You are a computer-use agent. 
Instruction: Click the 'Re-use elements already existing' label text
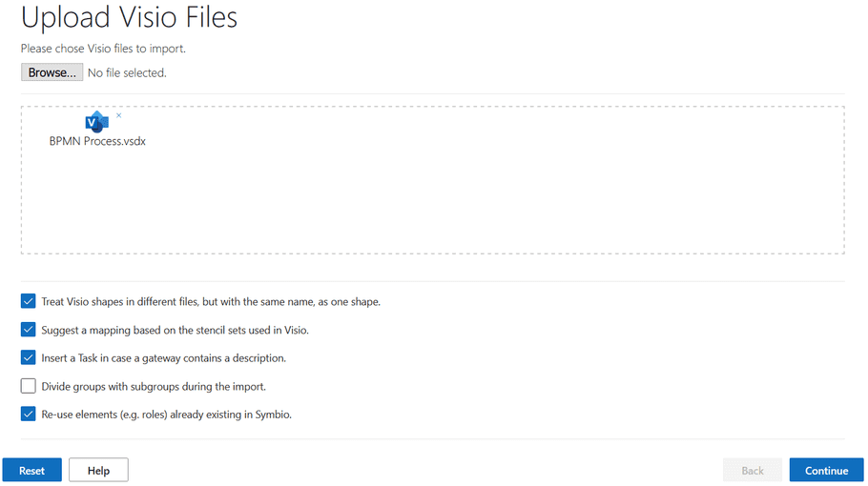coord(166,415)
